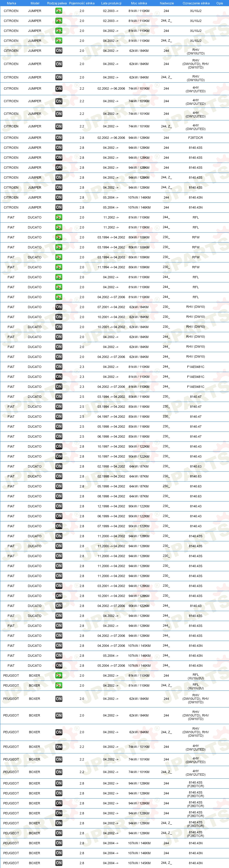Click the 12.1998 -> 04.2002 production years cell
The width and height of the screenshot is (229, 868).
click(111, 506)
